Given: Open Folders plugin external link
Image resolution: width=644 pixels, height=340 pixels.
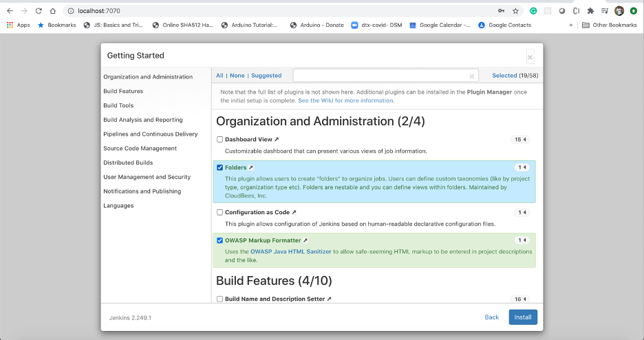Looking at the screenshot, I should (251, 167).
